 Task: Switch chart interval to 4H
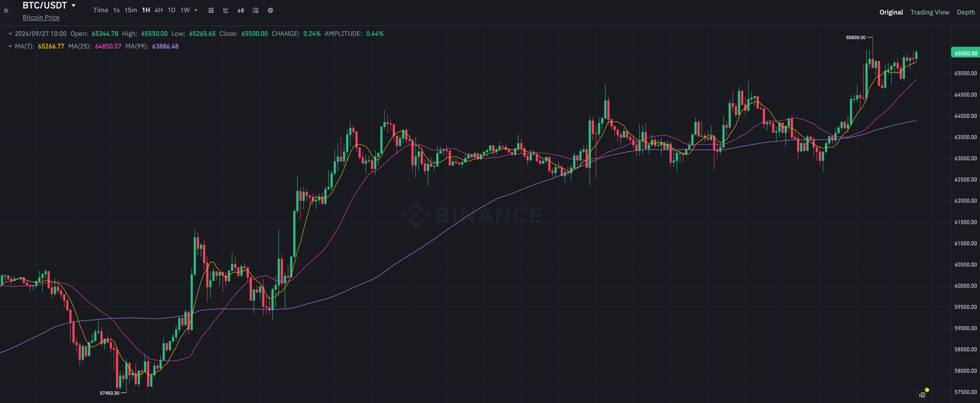(159, 10)
